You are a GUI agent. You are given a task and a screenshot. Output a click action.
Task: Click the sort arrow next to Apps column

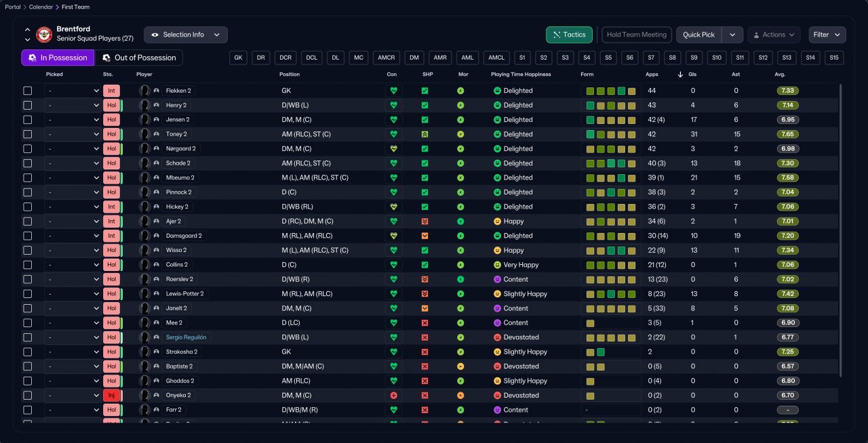tap(680, 75)
